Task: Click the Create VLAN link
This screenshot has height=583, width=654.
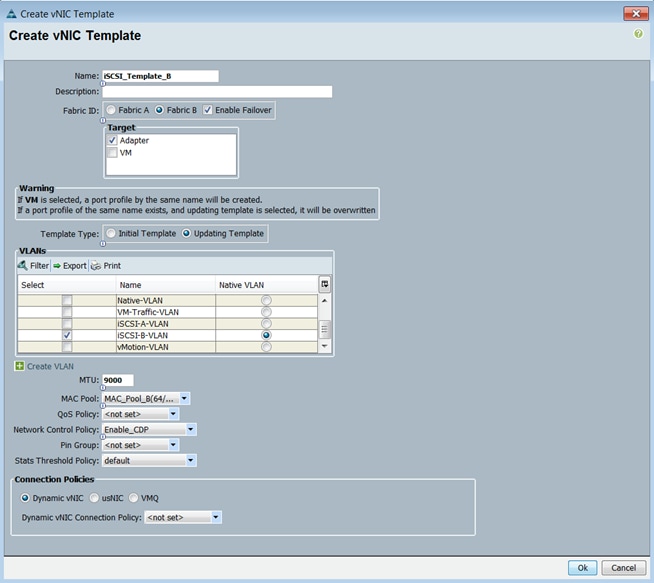Action: (x=50, y=367)
